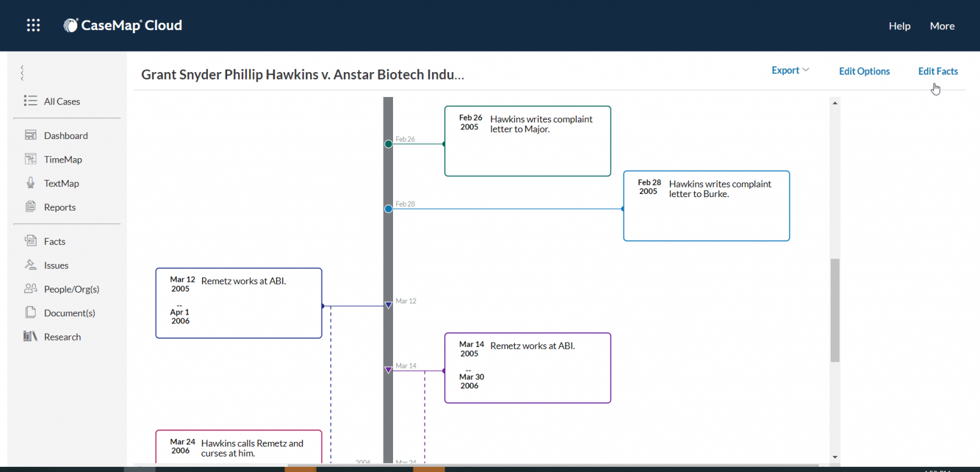Viewport: 980px width, 472px height.
Task: Select TimeMap in the sidebar
Action: click(63, 159)
